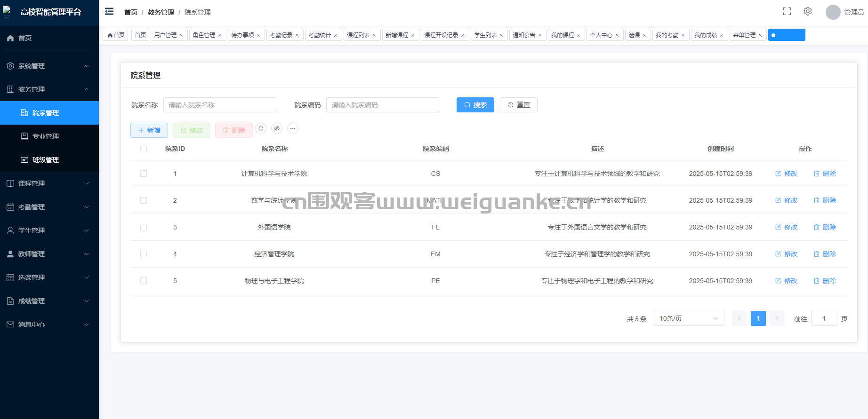Click the blue 搜索 button
This screenshot has width=868, height=419.
point(475,105)
